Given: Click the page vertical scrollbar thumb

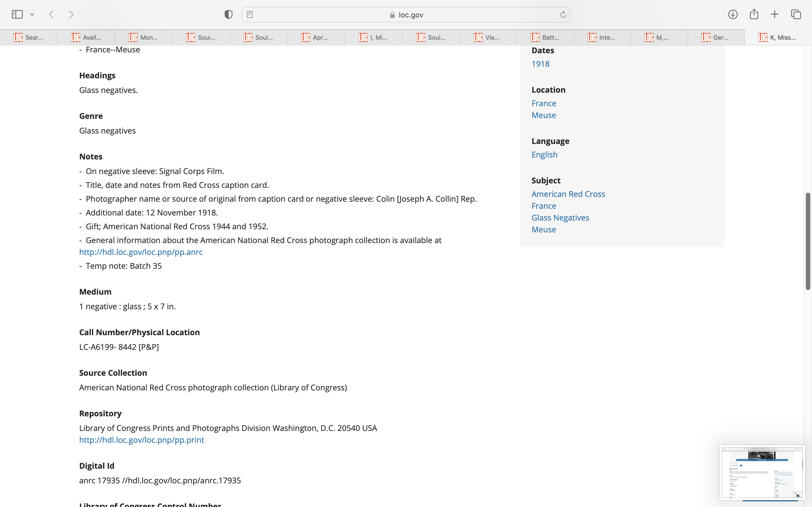Looking at the screenshot, I should [808, 241].
